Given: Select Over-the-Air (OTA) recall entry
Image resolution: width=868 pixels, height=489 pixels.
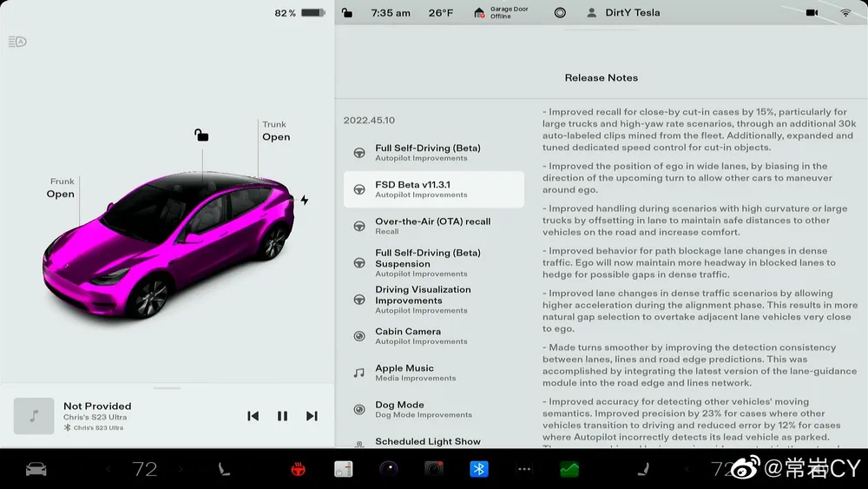Looking at the screenshot, I should tap(434, 226).
